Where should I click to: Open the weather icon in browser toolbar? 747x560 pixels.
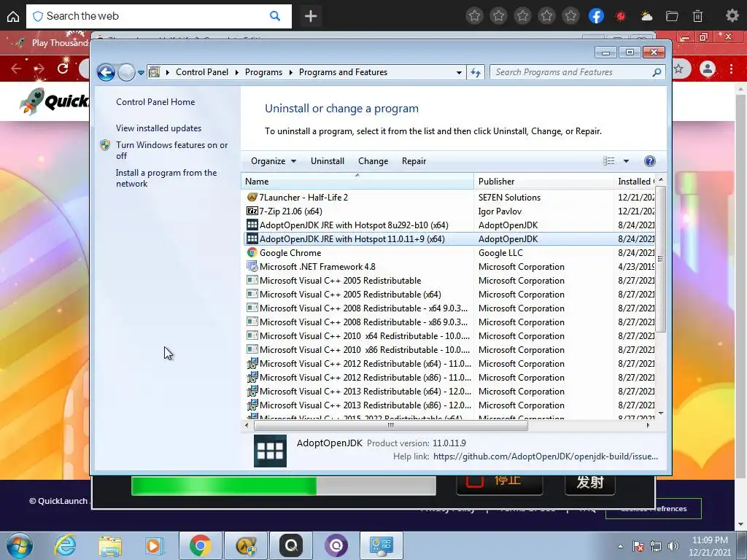646,16
